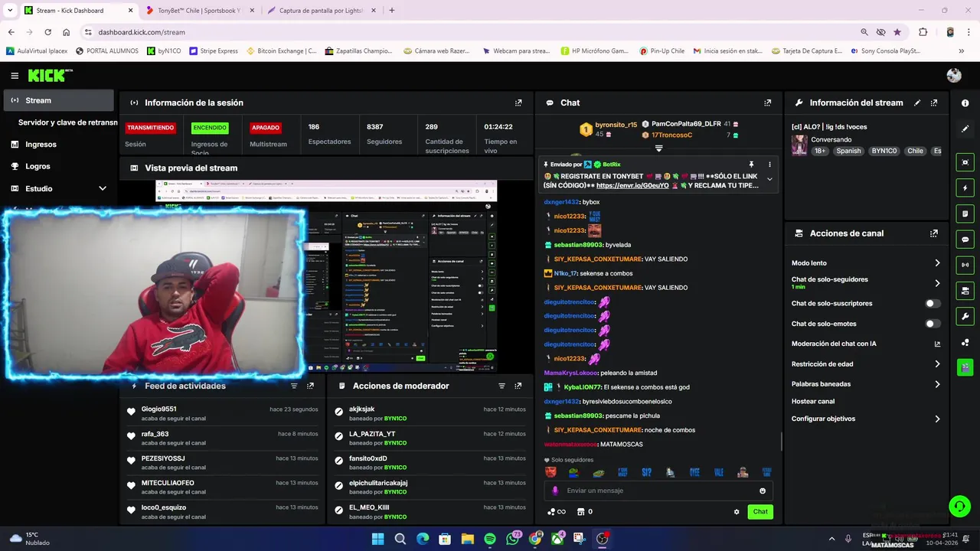Click Hostear canal action
This screenshot has height=551, width=980.
(813, 401)
